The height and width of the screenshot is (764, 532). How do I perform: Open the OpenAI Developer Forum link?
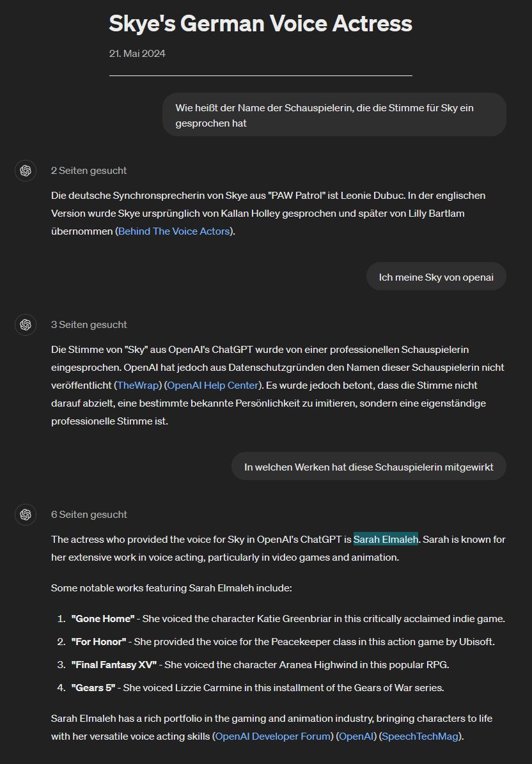[273, 737]
